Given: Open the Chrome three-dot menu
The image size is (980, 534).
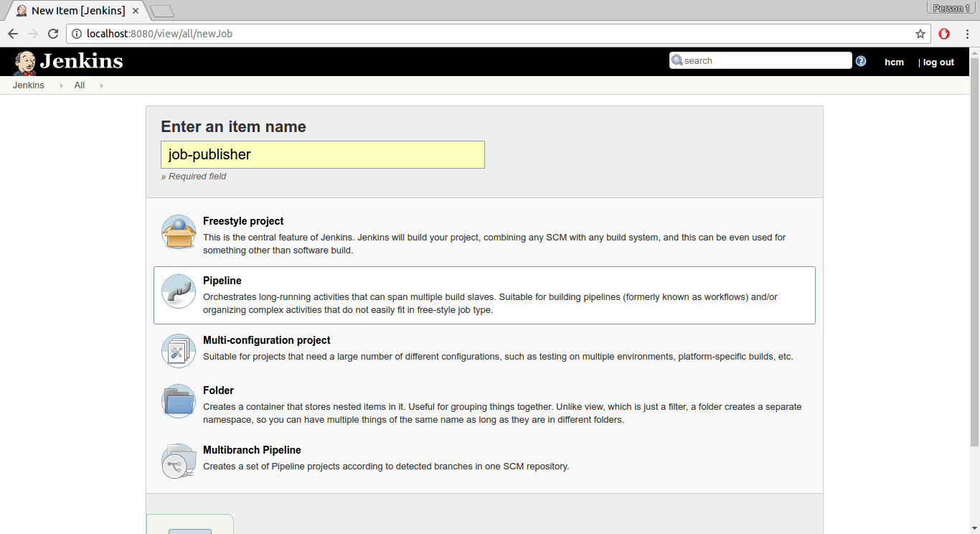Looking at the screenshot, I should pos(966,34).
